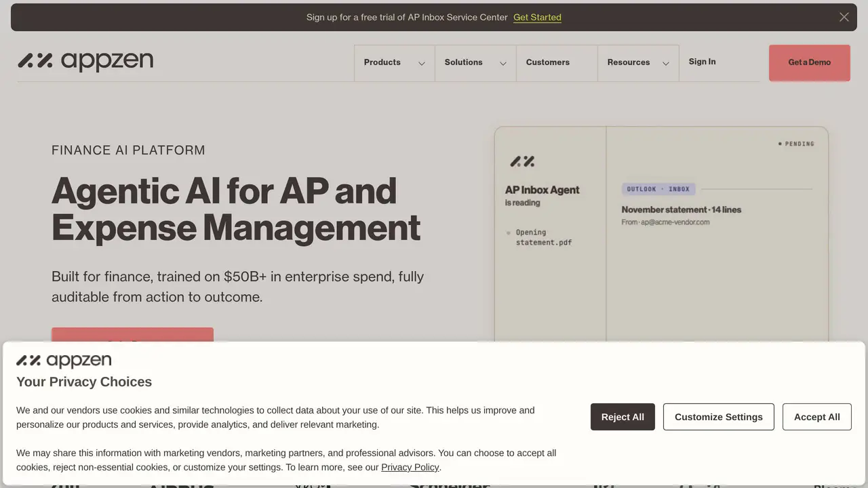
Task: Reject all cookies
Action: tap(623, 417)
